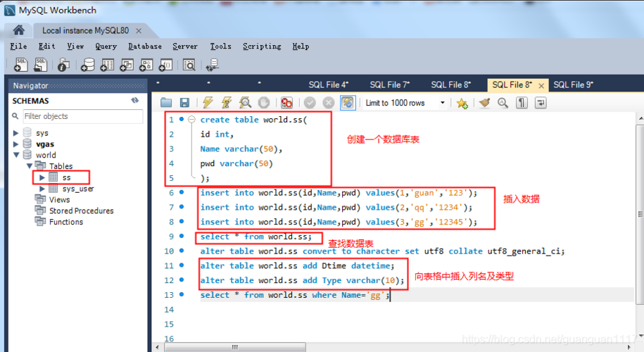Screen dimensions: 644x352
Task: Open the File menu
Action: 18,46
